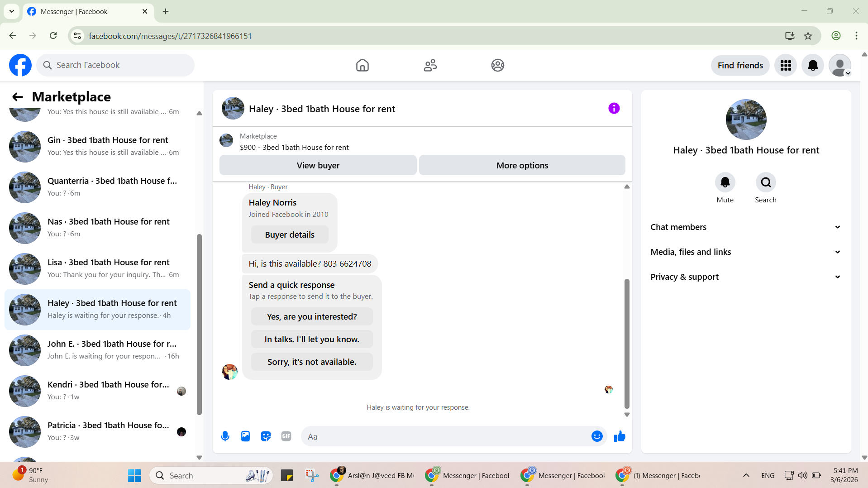Click conversation list scroll up arrow
Screen dimensions: 868x488
pos(199,113)
